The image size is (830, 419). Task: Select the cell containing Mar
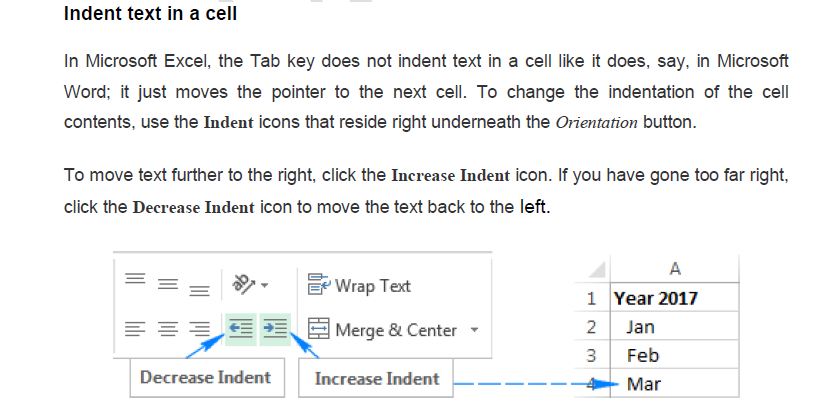[672, 383]
